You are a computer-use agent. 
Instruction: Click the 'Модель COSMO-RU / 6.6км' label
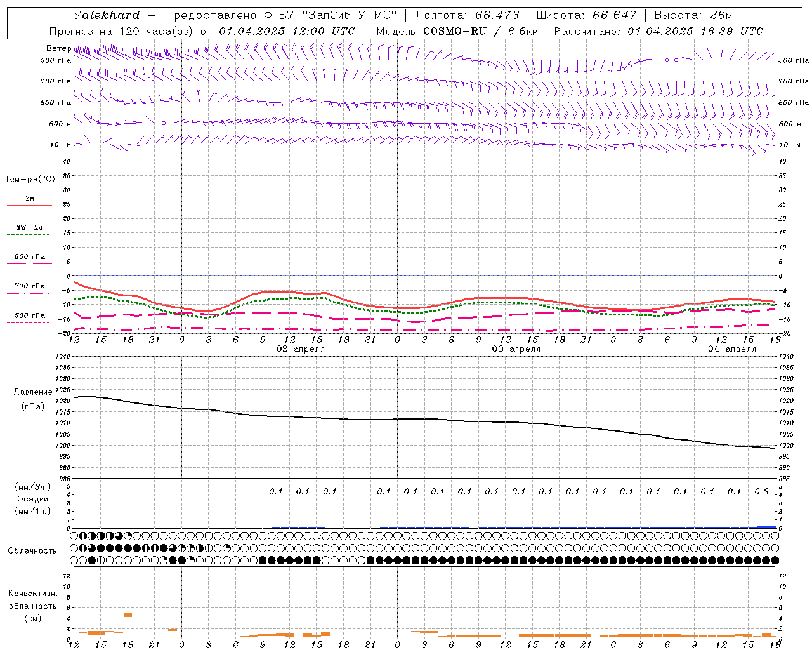[x=457, y=31]
